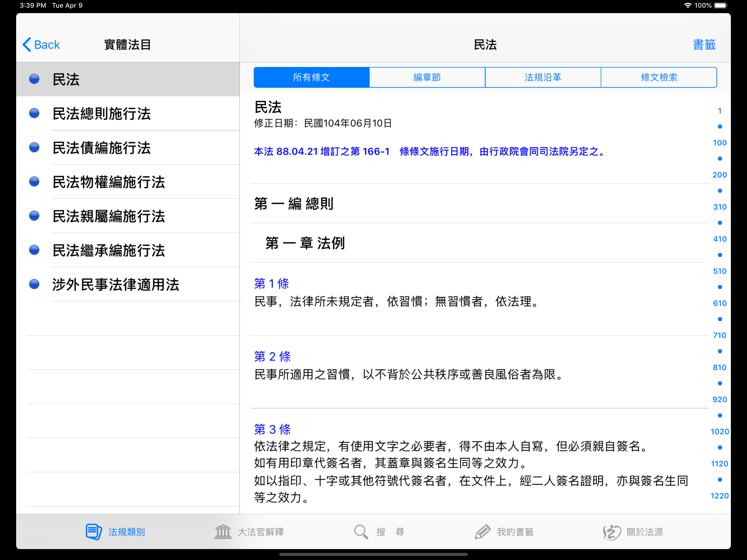Tap the Back chevron arrow icon
747x560 pixels.
point(27,45)
